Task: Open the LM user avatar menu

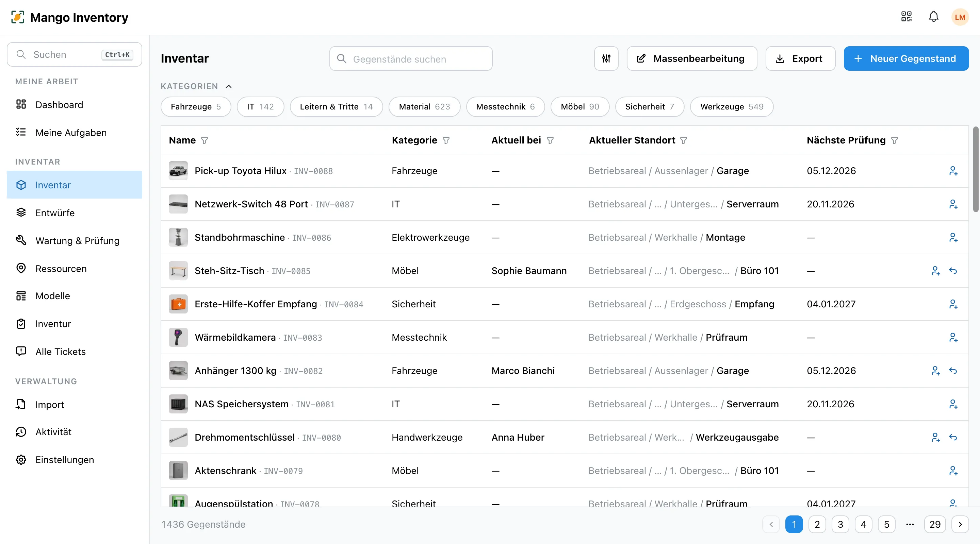Action: click(x=960, y=17)
